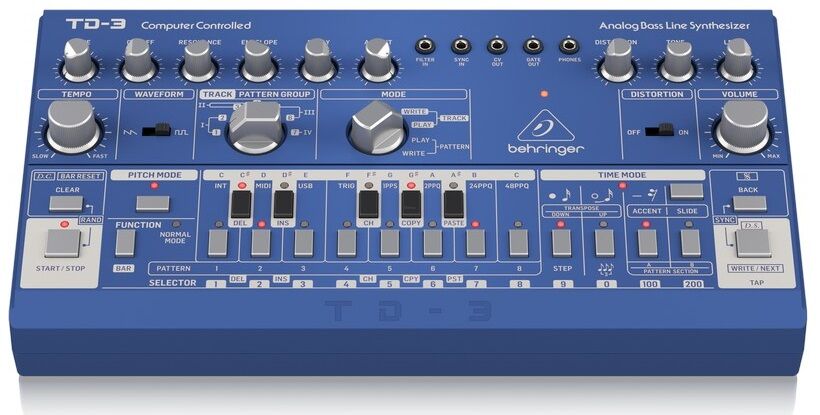
Task: Click the red LED above PITCH MODE button
Action: click(x=153, y=186)
